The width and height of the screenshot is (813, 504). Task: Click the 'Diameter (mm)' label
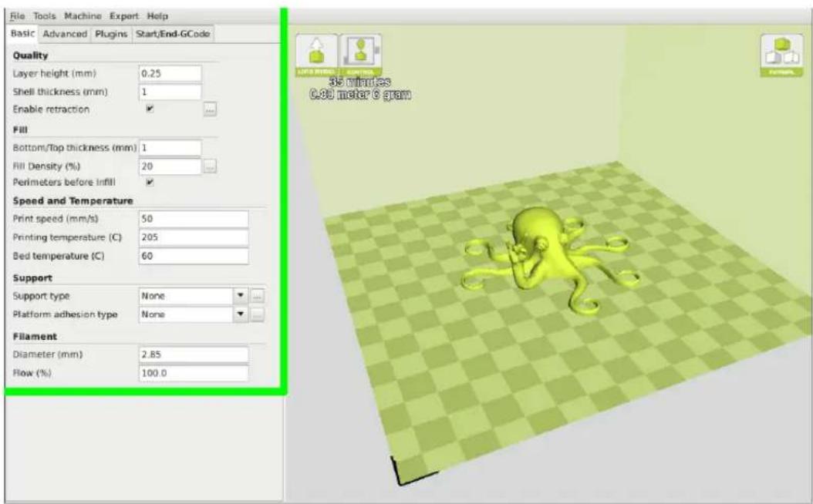pos(48,354)
